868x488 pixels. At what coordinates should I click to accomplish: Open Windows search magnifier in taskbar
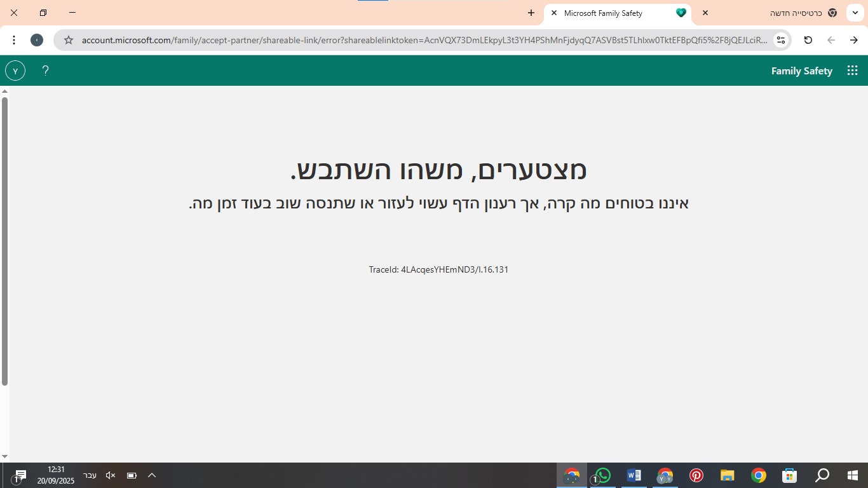click(x=822, y=475)
